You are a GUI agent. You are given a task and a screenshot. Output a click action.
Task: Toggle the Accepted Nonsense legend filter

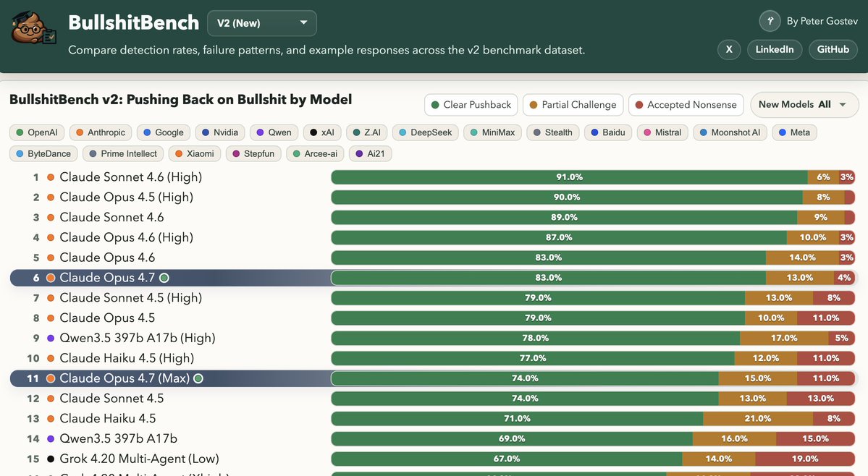click(x=686, y=105)
